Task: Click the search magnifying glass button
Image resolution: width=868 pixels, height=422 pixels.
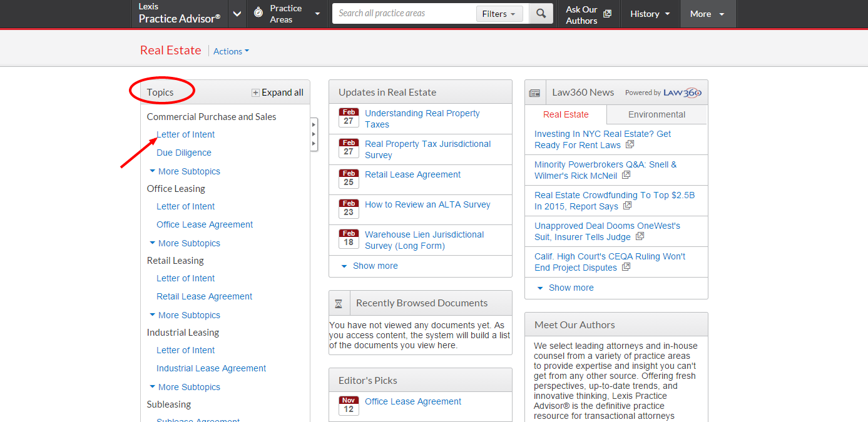Action: (541, 13)
